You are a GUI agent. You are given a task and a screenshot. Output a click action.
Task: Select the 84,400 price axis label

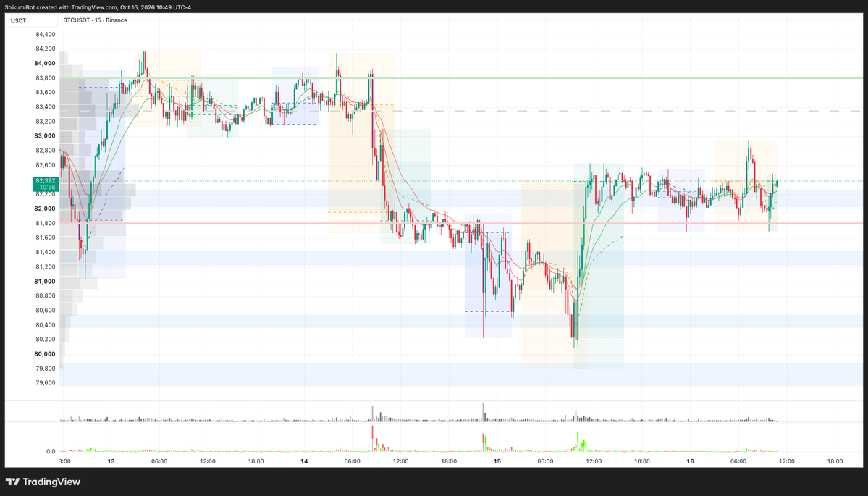45,34
